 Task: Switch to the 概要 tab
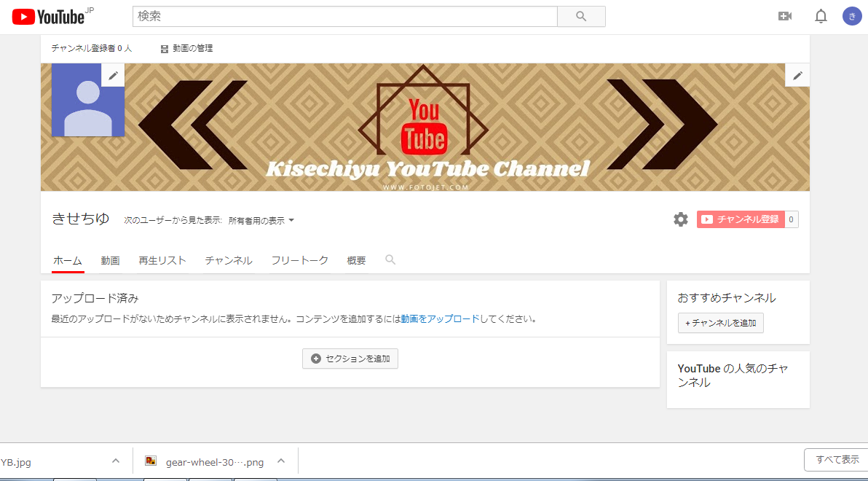tap(357, 260)
